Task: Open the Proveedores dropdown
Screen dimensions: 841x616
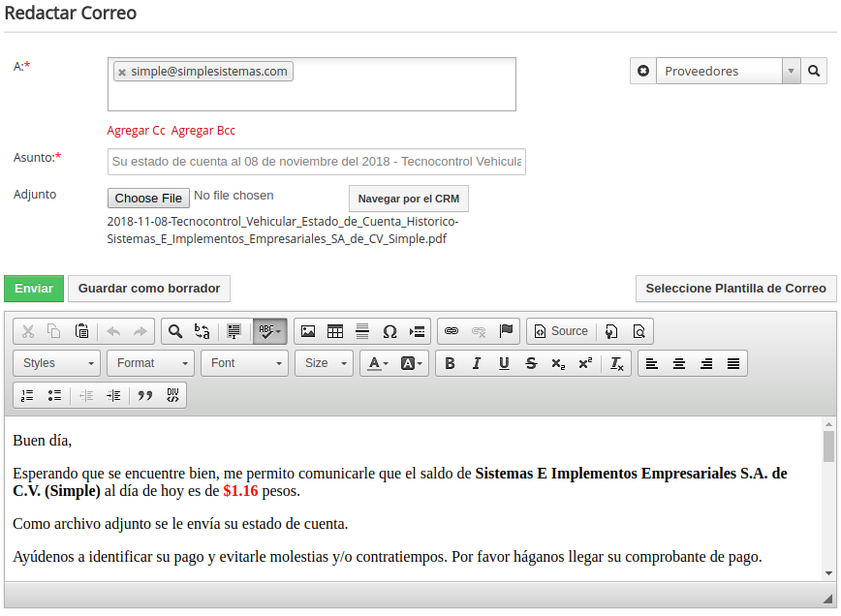Action: (x=729, y=71)
